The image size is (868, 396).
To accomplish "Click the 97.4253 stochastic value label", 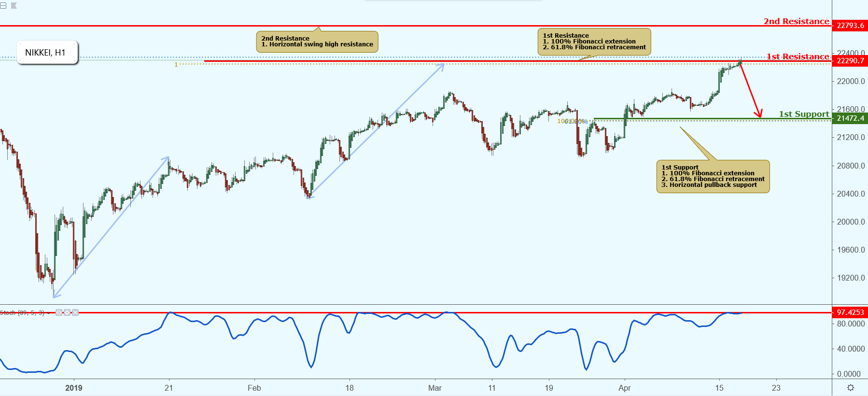I will point(850,312).
